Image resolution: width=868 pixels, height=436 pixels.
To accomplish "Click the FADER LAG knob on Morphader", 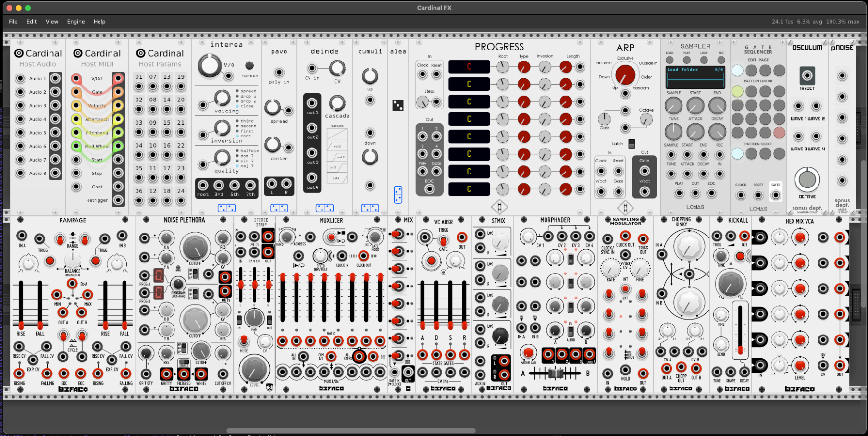I will pos(528,352).
